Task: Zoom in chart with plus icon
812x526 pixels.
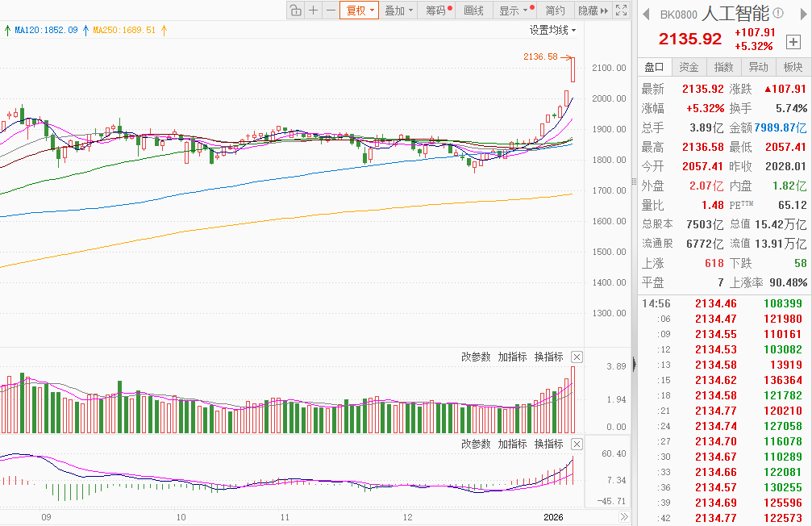Action: tap(314, 10)
